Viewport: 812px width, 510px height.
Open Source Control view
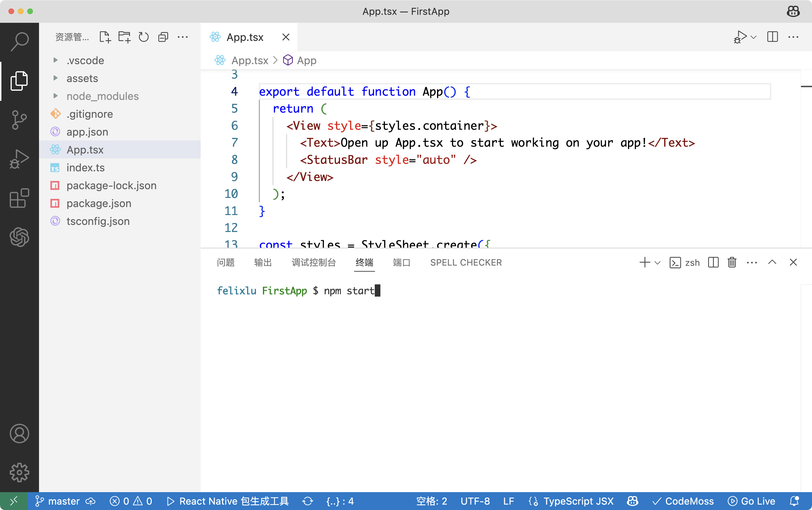tap(19, 120)
